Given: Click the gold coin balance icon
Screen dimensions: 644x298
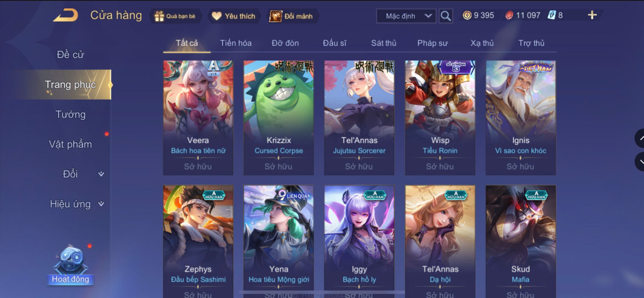Looking at the screenshot, I should coord(467,15).
